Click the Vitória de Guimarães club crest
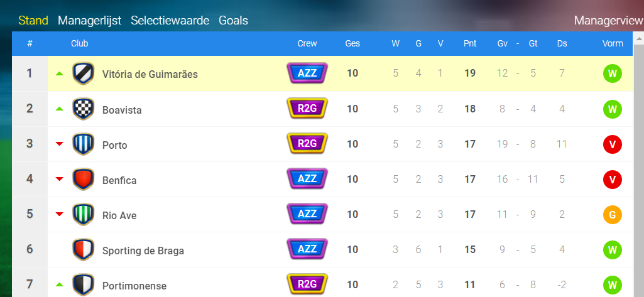 [84, 74]
